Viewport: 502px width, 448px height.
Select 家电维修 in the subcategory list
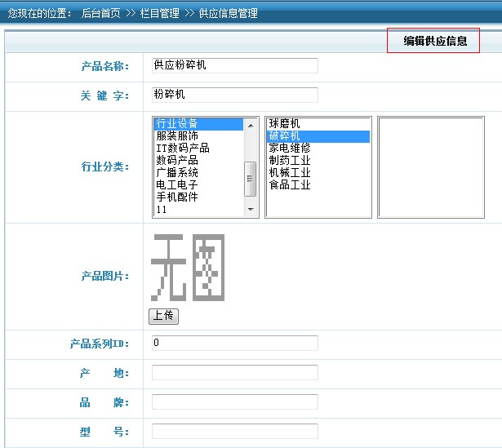pyautogui.click(x=318, y=149)
